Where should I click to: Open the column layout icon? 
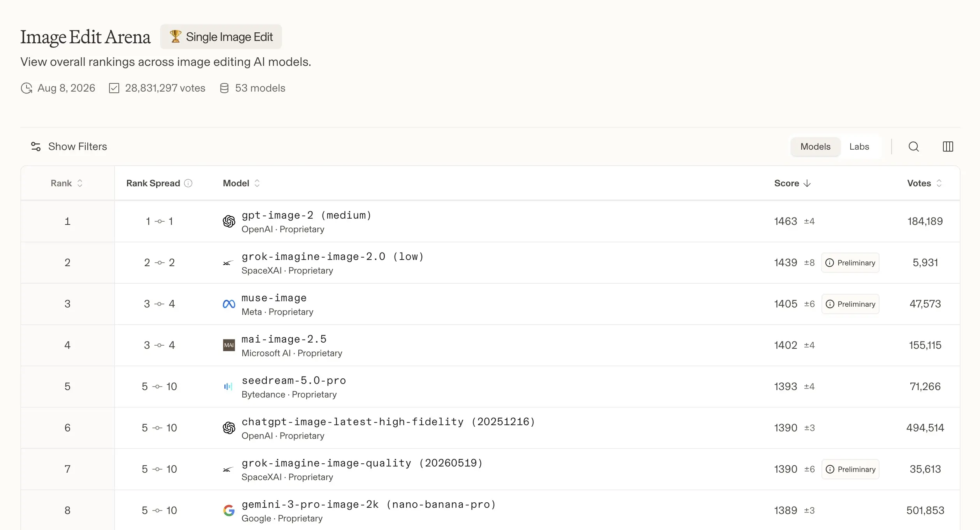click(x=948, y=147)
